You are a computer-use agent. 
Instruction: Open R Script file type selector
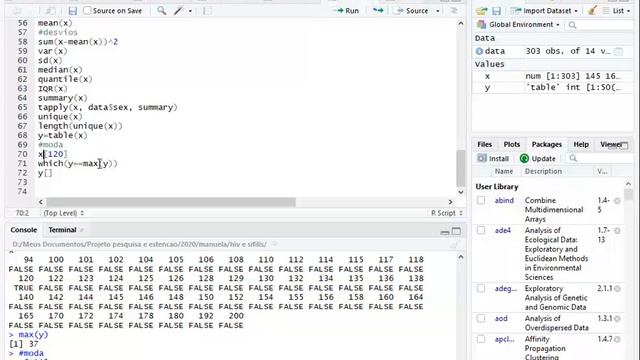447,213
